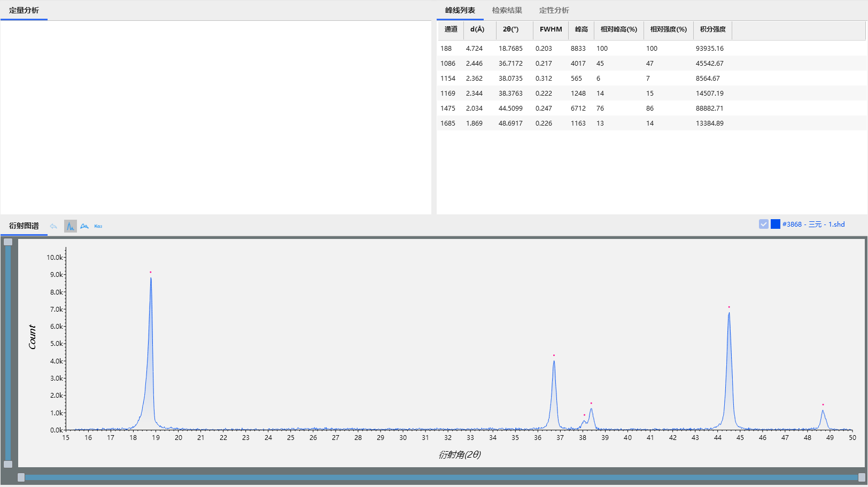Select the 定量分析 tab

24,10
